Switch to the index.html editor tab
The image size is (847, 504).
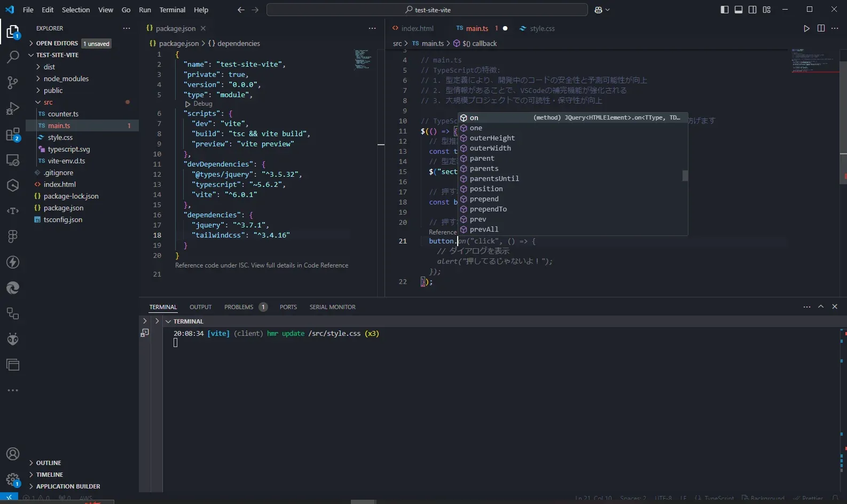point(413,28)
